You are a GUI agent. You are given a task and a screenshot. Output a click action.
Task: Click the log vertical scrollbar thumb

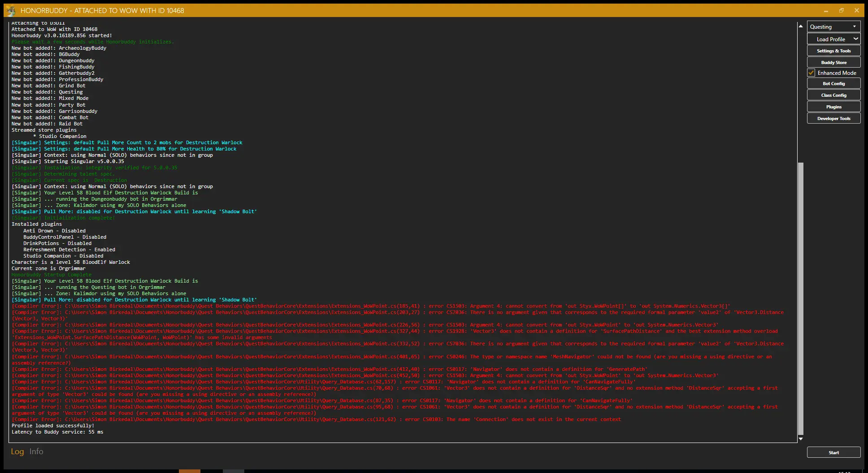(801, 298)
